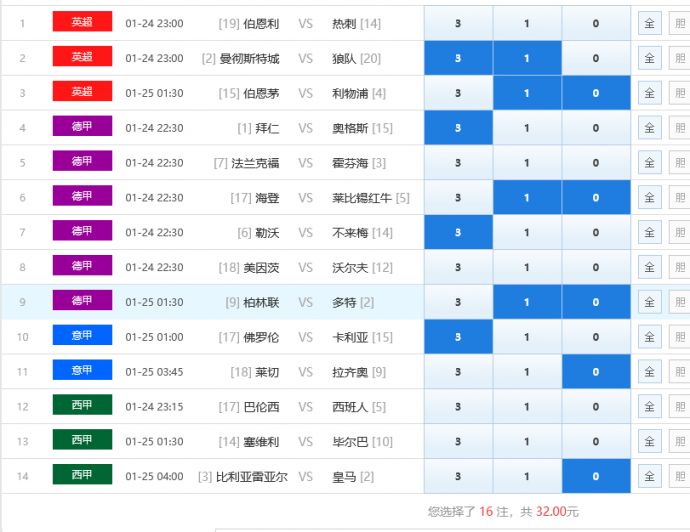Click 德甲 league tag for 柏林联 match
The width and height of the screenshot is (690, 532).
click(x=82, y=301)
